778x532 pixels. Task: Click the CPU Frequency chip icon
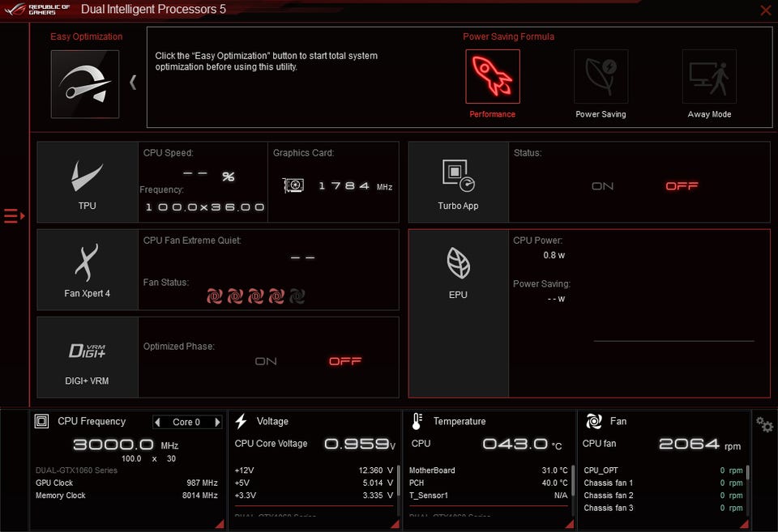pyautogui.click(x=41, y=421)
